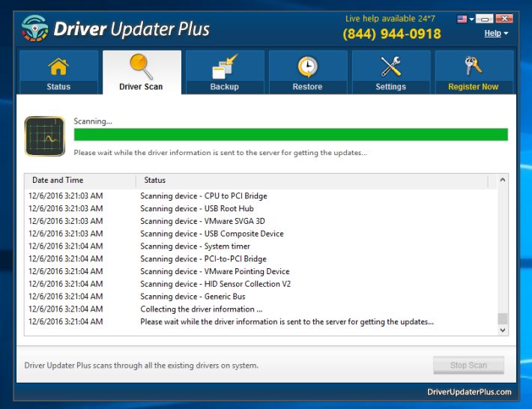Click the Stop Scan button

coord(468,366)
